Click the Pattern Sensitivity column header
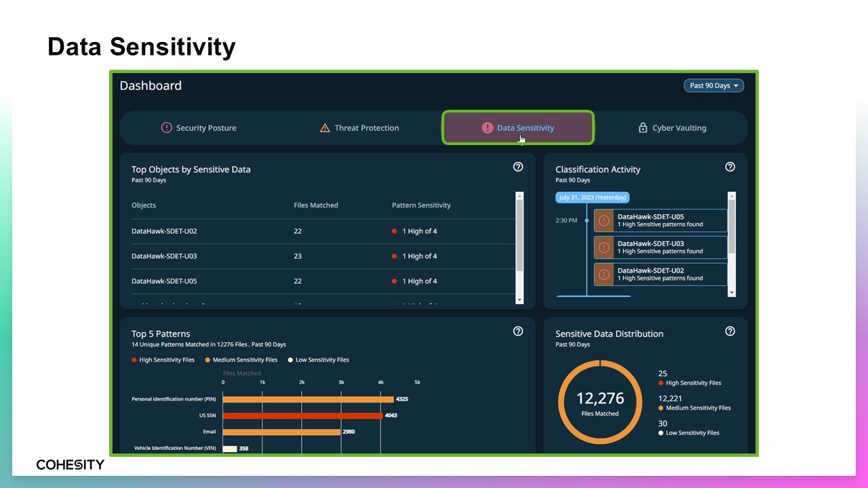Viewport: 868px width, 488px height. point(421,205)
